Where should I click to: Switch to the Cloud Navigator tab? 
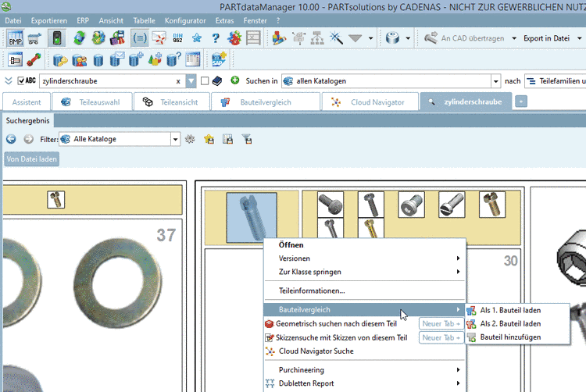coord(370,102)
